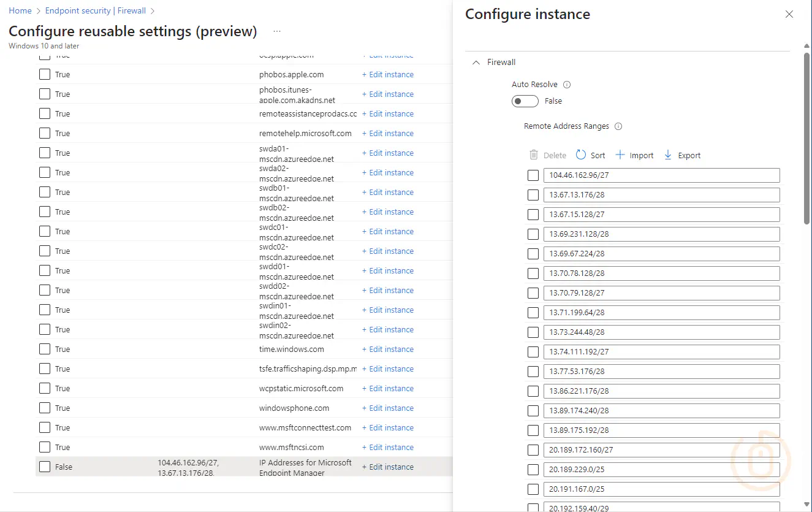Viewport: 812px width, 512px height.
Task: Select the time.windows.com row checkbox
Action: pos(45,349)
